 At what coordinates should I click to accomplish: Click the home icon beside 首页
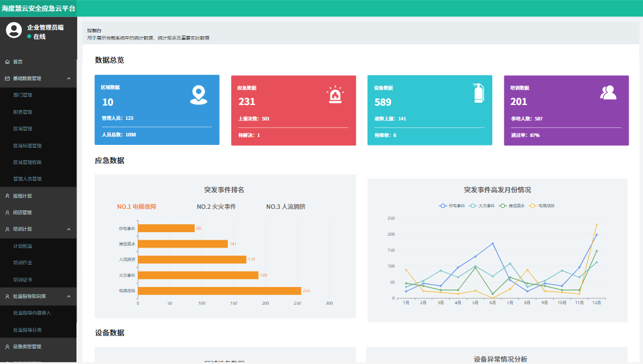[x=7, y=62]
